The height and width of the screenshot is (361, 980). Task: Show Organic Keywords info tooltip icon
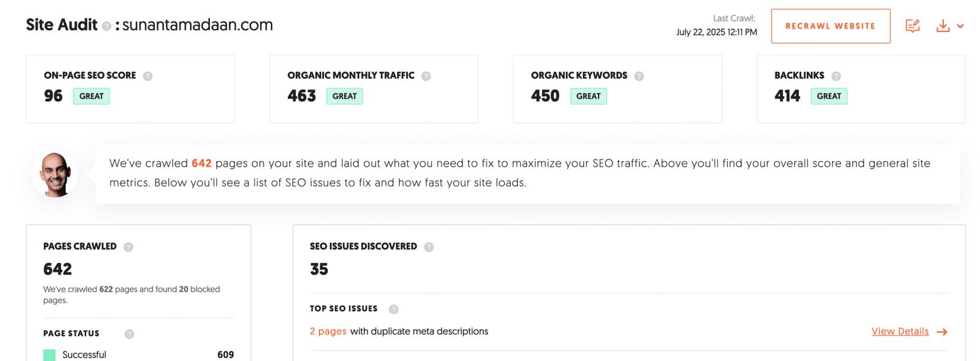tap(639, 76)
